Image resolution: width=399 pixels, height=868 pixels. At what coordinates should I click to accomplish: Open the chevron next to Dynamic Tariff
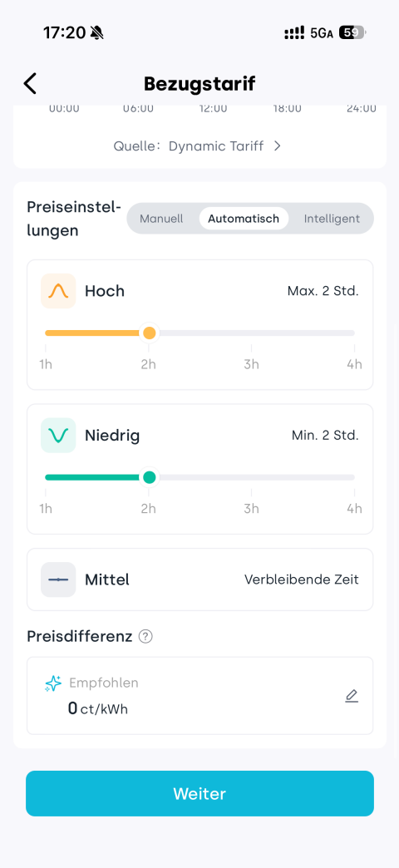(278, 146)
